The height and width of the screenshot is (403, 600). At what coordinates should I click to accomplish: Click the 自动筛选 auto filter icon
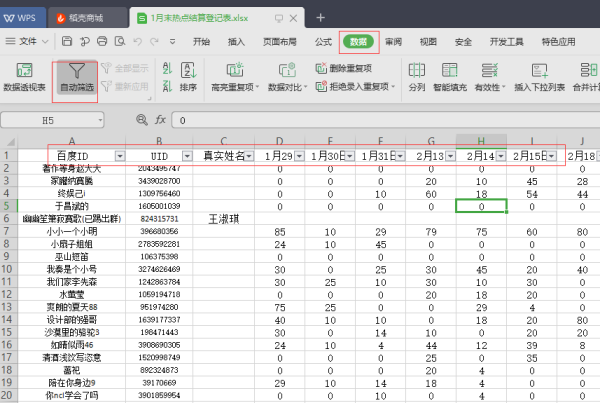tap(75, 71)
